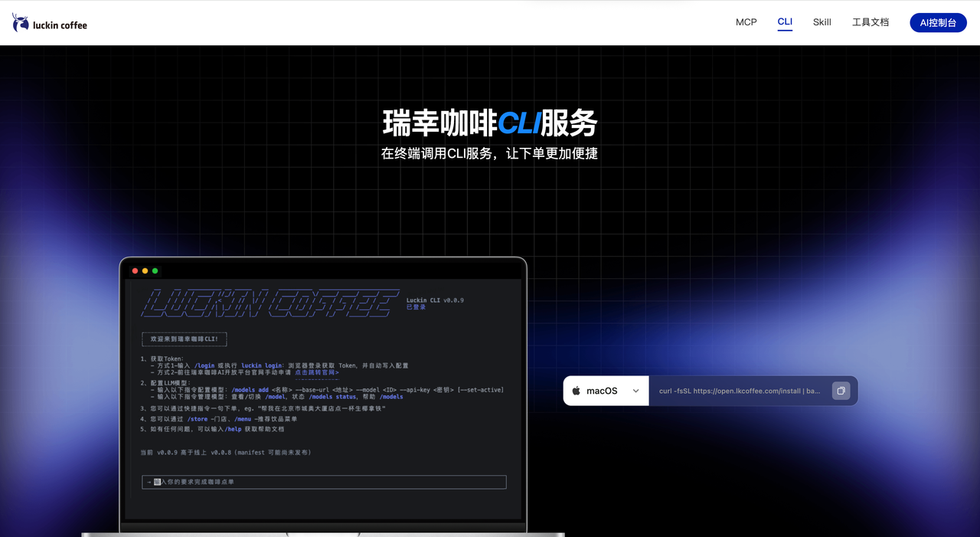Open the MCP nav tab
This screenshot has height=537, width=980.
[746, 22]
